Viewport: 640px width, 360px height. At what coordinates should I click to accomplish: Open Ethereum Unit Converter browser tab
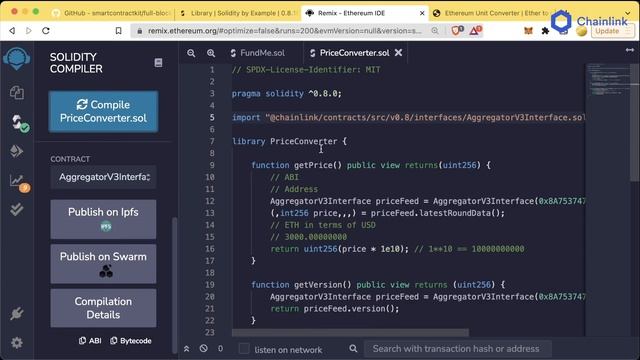491,13
